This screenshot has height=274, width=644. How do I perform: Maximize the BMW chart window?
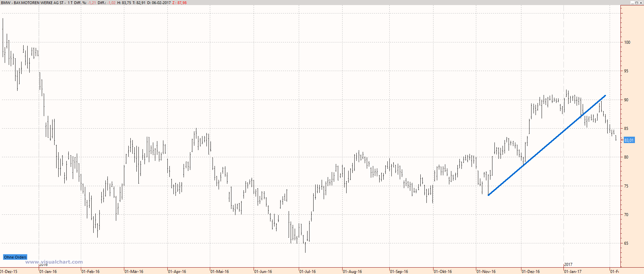(x=637, y=3)
